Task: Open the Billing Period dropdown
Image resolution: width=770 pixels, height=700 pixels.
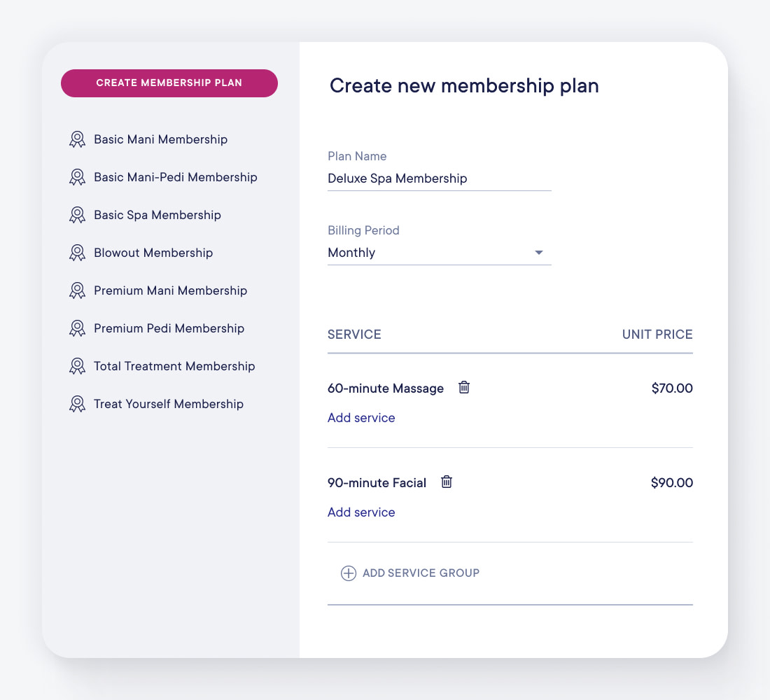Action: tap(439, 253)
